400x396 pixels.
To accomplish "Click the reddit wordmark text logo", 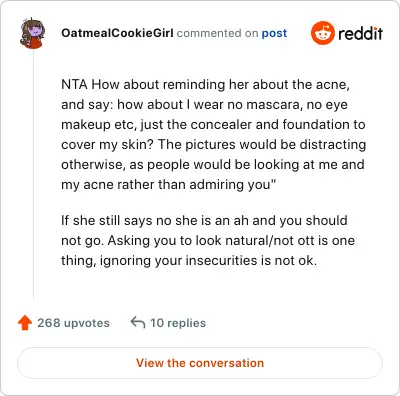I will 360,33.
